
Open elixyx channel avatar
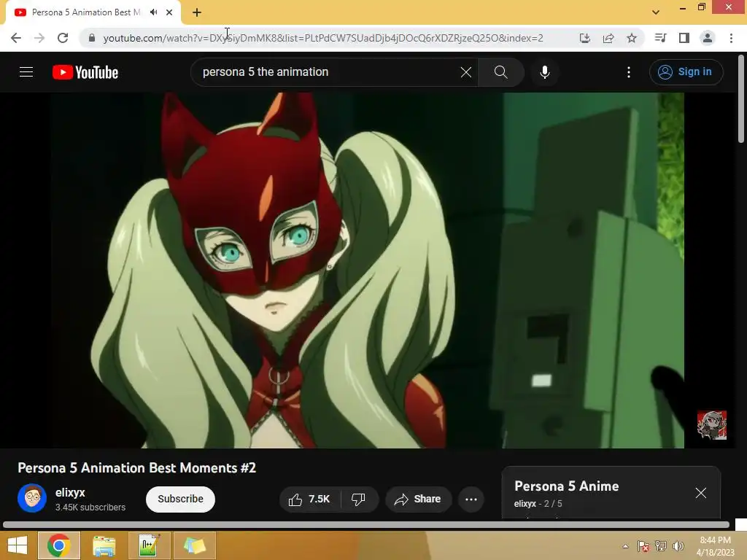[32, 498]
